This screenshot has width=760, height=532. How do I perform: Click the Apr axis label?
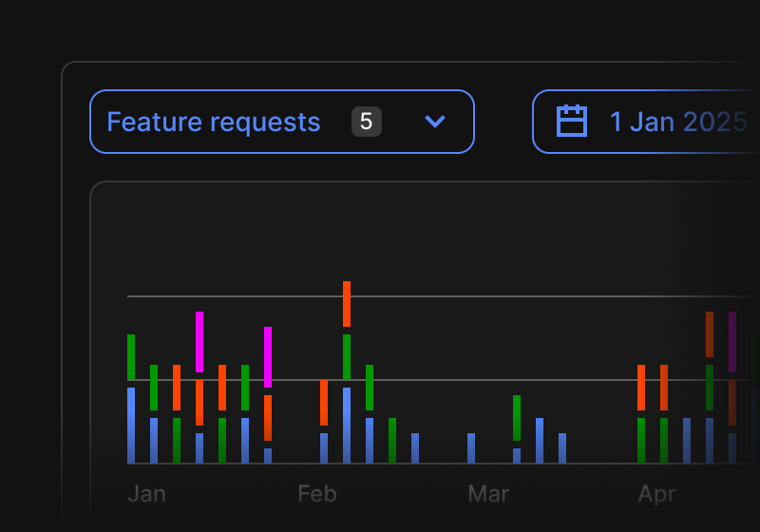pos(656,495)
